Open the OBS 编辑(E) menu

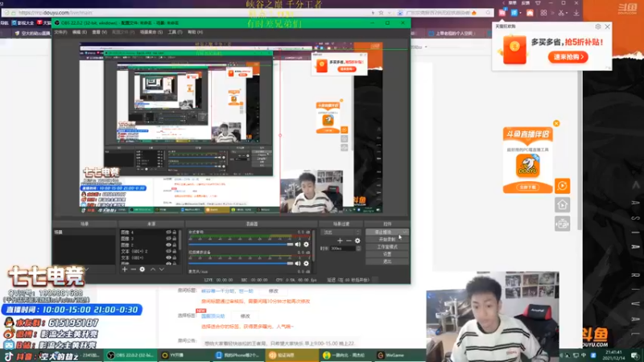coord(79,32)
